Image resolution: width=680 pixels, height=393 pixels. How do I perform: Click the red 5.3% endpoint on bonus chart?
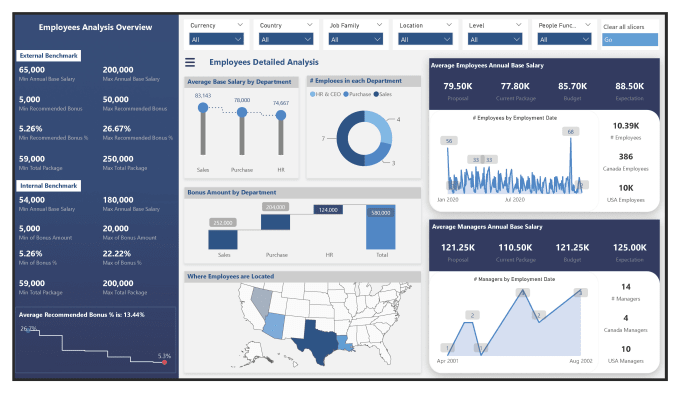click(165, 362)
